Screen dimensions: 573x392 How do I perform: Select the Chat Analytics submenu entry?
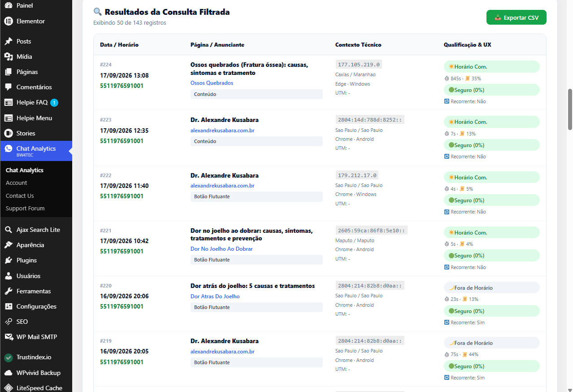tap(25, 170)
